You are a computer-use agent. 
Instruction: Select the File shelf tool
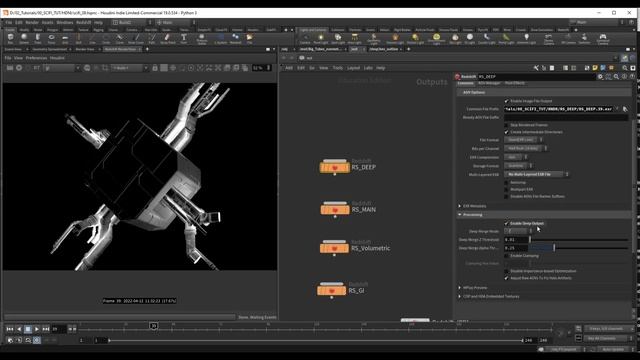click(249, 38)
